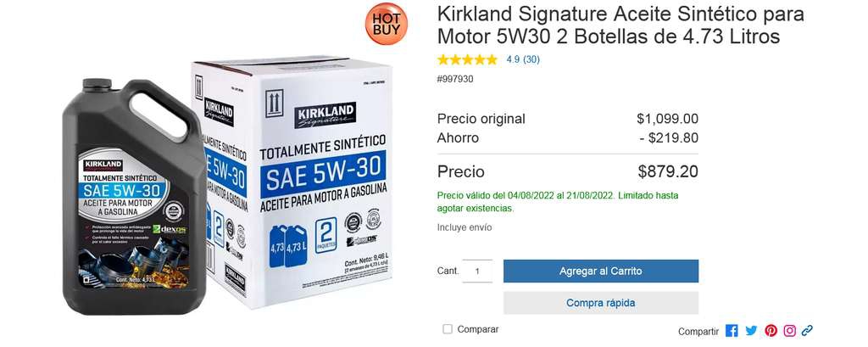
Task: Click the black oil bottle image
Action: [x=134, y=197]
